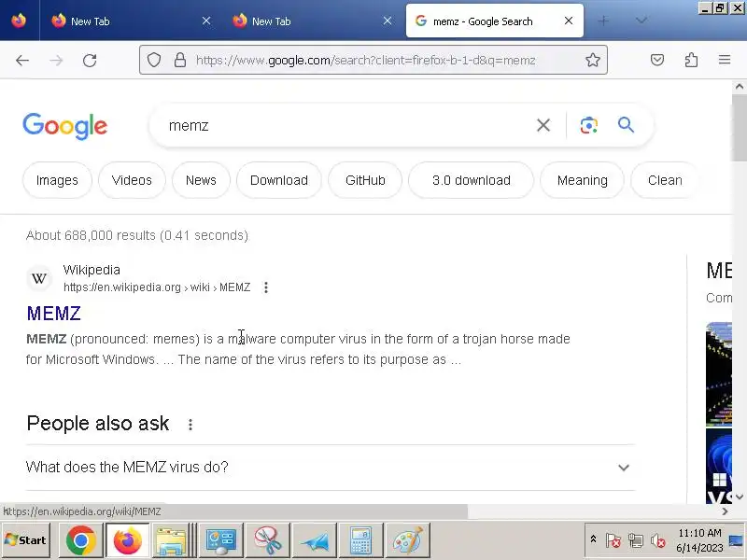Reload the Google search page
This screenshot has width=747, height=560.
point(90,60)
